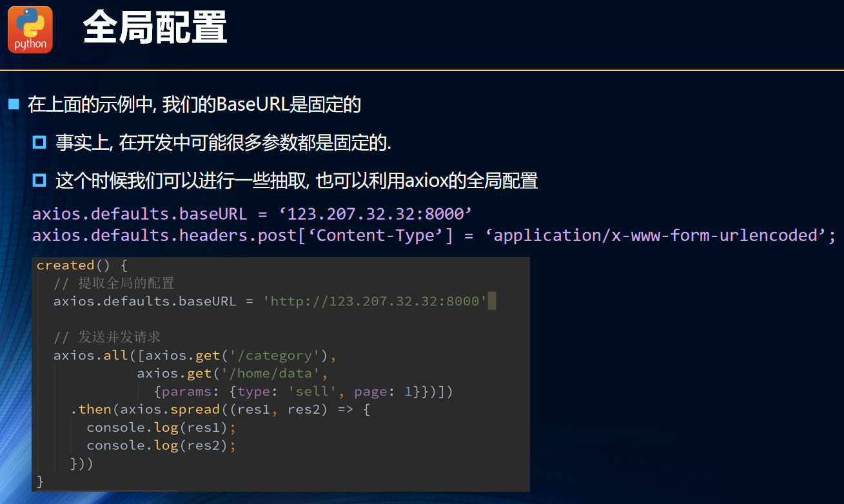Viewport: 844px width, 504px height.
Task: Click the 'http://123.207.32.32:8000' string in code
Action: (x=375, y=301)
